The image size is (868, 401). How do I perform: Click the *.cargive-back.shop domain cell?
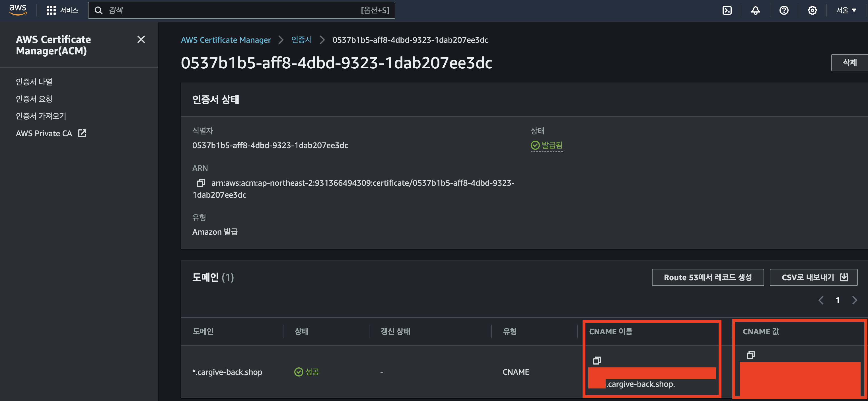pyautogui.click(x=227, y=372)
